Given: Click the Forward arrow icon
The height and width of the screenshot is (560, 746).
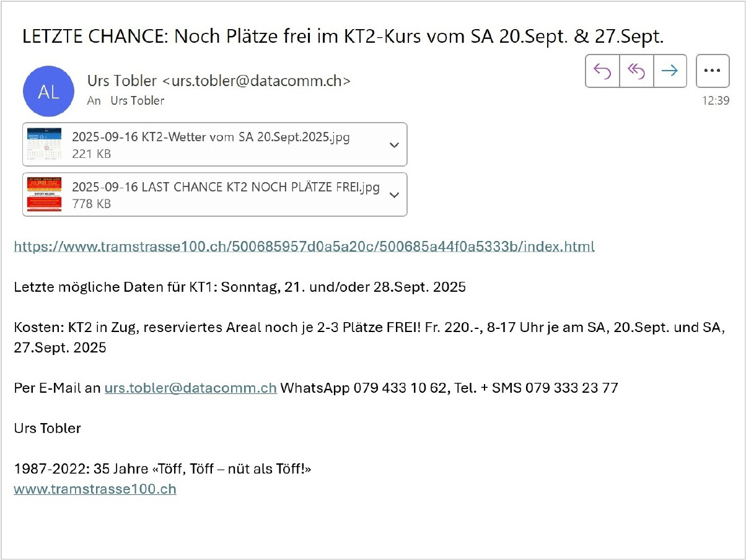Looking at the screenshot, I should click(669, 71).
